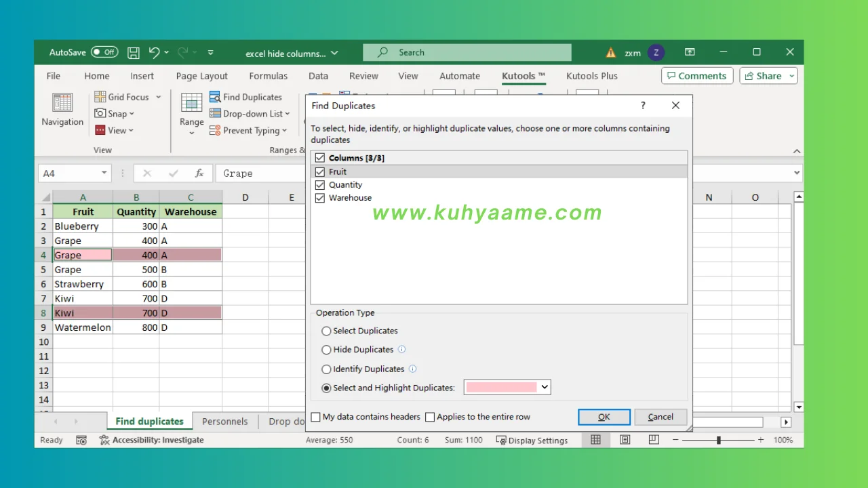Uncheck the Warehouse column checkbox

click(320, 198)
